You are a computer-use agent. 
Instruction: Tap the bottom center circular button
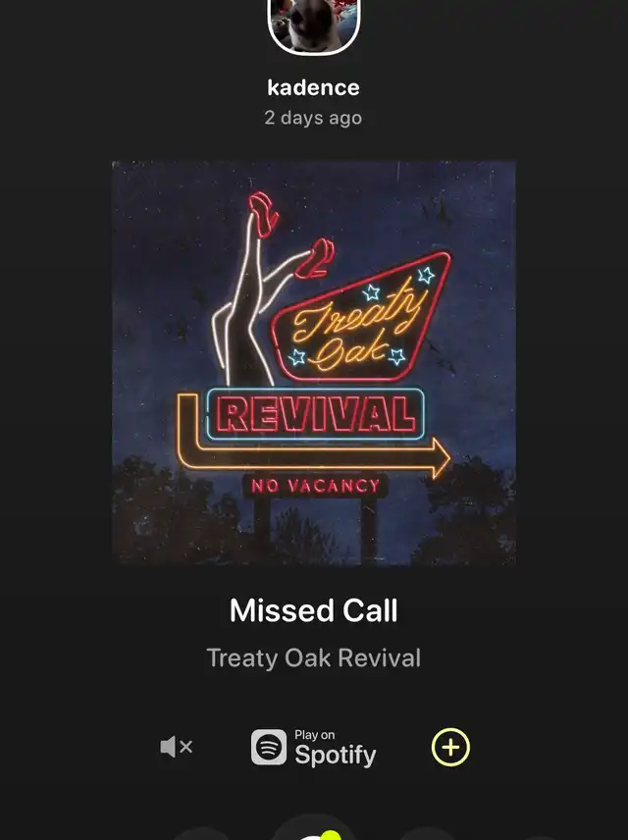point(313,829)
